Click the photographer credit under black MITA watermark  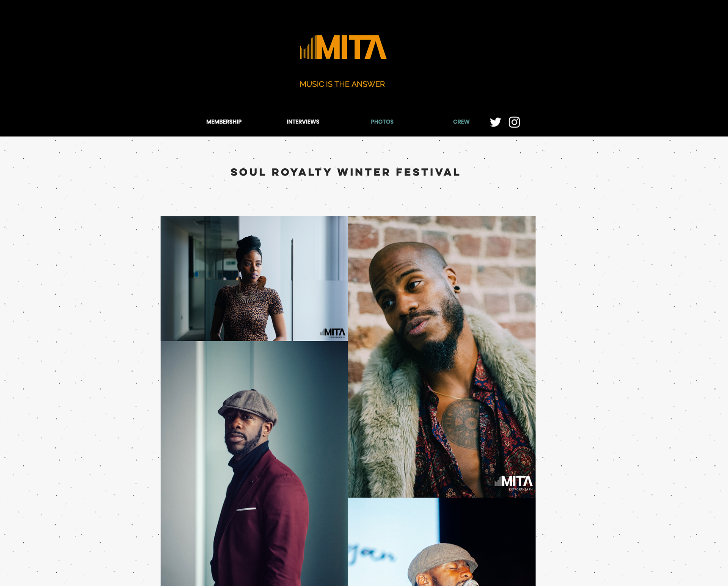click(x=337, y=337)
